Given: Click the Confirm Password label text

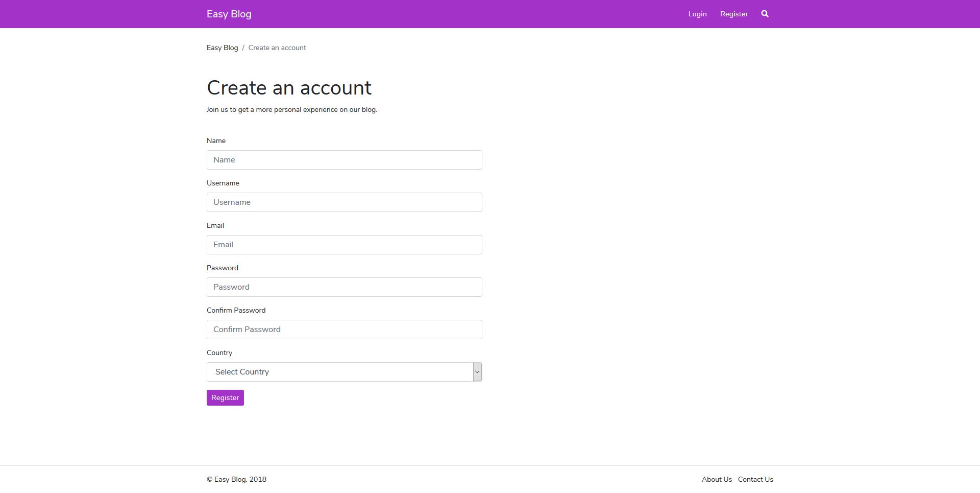Looking at the screenshot, I should [x=236, y=310].
